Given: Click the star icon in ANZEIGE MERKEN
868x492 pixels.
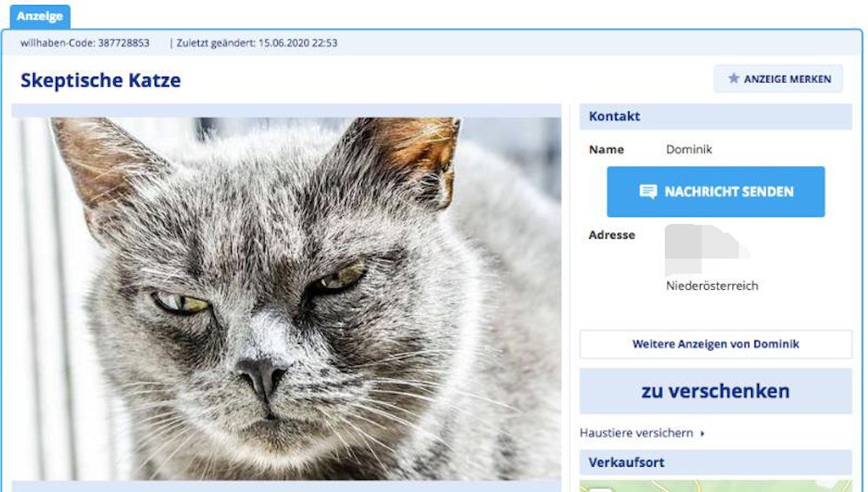Looking at the screenshot, I should pyautogui.click(x=734, y=78).
